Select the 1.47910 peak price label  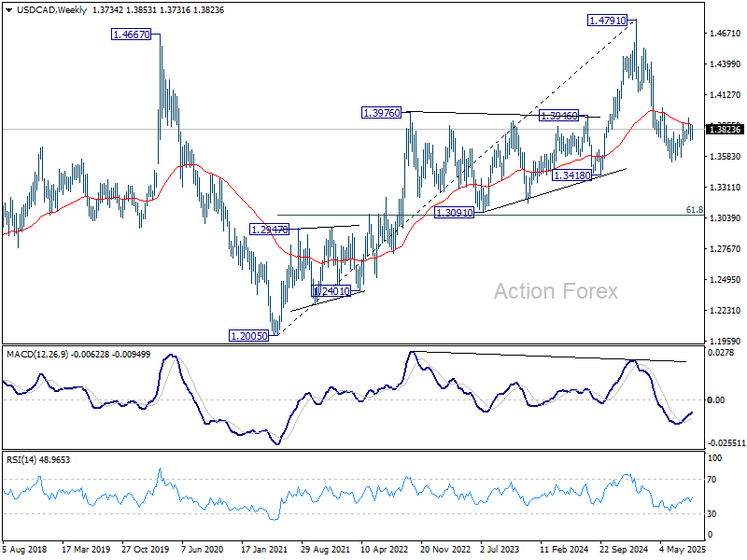607,21
